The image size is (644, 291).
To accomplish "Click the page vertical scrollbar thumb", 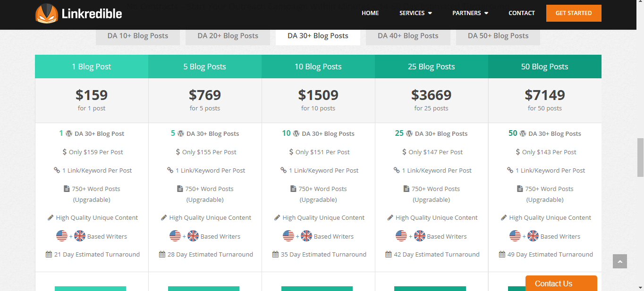I will pos(640,158).
